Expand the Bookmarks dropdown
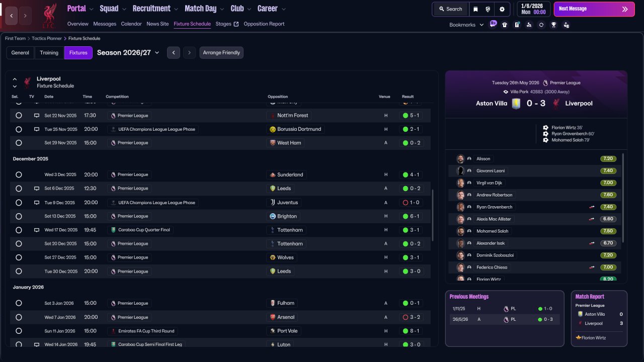This screenshot has width=644, height=362. coord(466,25)
